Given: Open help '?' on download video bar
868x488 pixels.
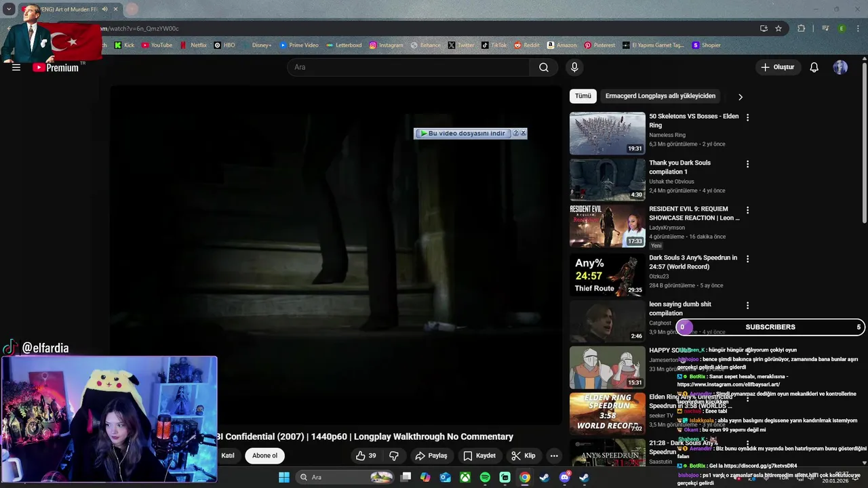Looking at the screenshot, I should (515, 134).
